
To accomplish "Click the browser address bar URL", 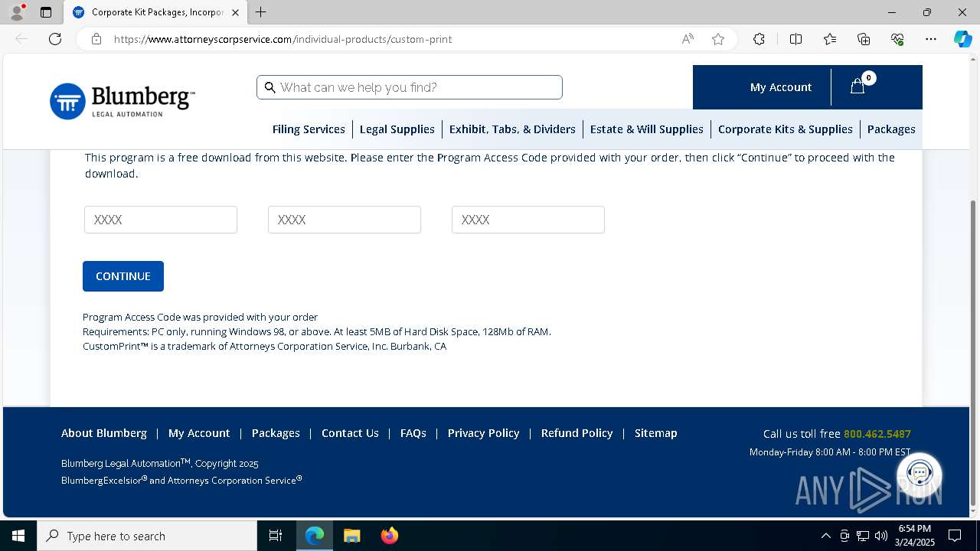I will pos(283,39).
